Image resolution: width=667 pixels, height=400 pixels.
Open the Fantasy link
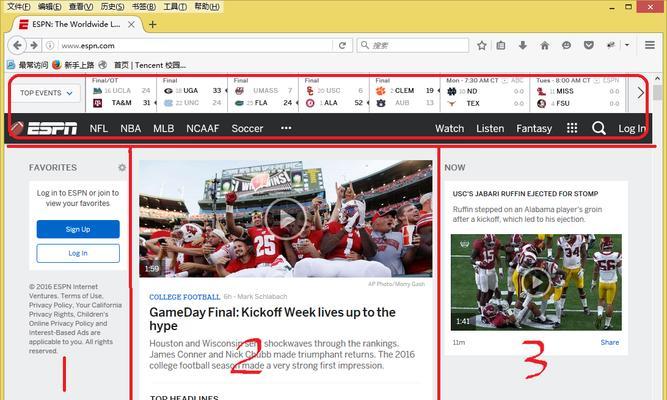coord(534,128)
